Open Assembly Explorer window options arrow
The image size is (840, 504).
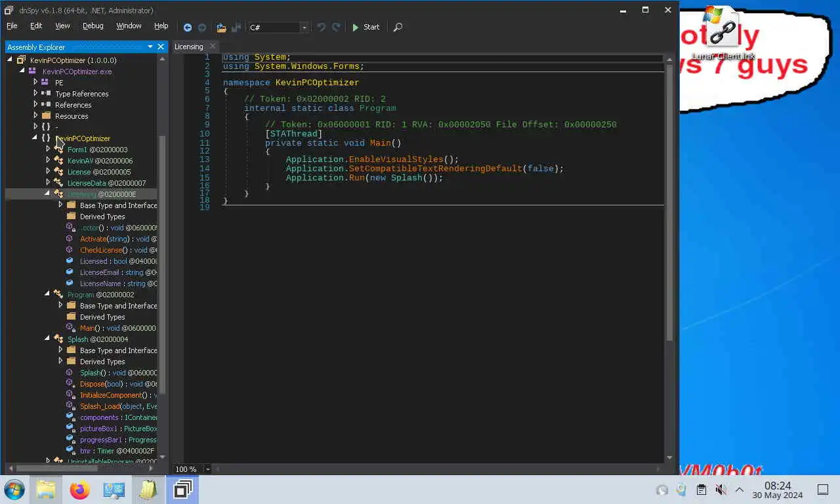150,47
